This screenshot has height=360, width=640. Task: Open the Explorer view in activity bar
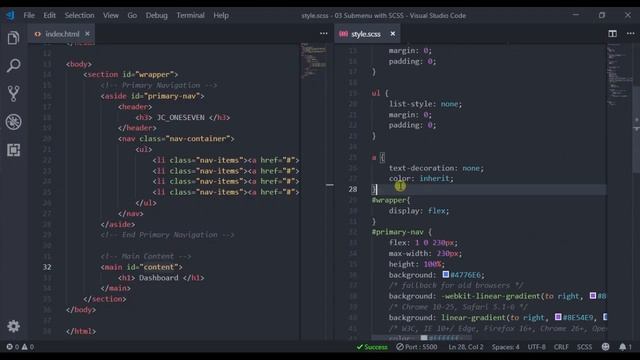(13, 38)
